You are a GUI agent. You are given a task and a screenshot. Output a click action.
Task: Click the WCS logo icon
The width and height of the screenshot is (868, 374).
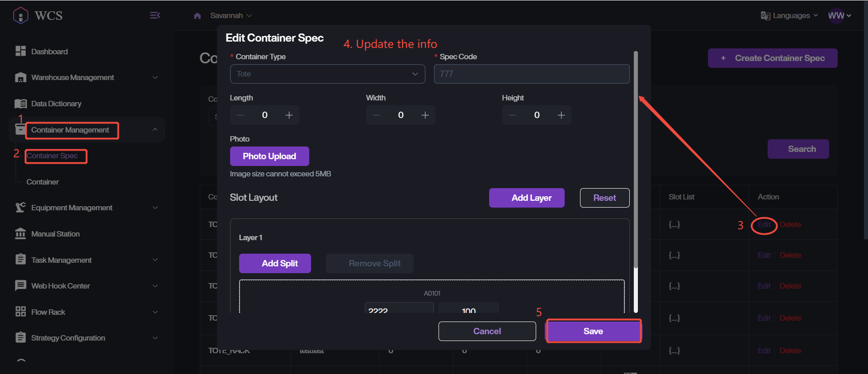(21, 15)
